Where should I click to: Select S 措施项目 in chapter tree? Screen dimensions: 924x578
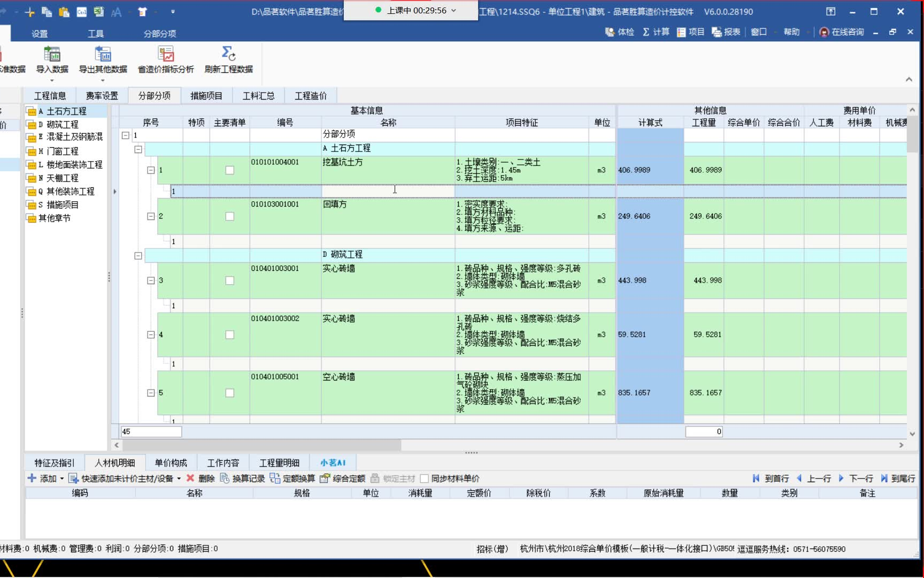[x=58, y=205]
